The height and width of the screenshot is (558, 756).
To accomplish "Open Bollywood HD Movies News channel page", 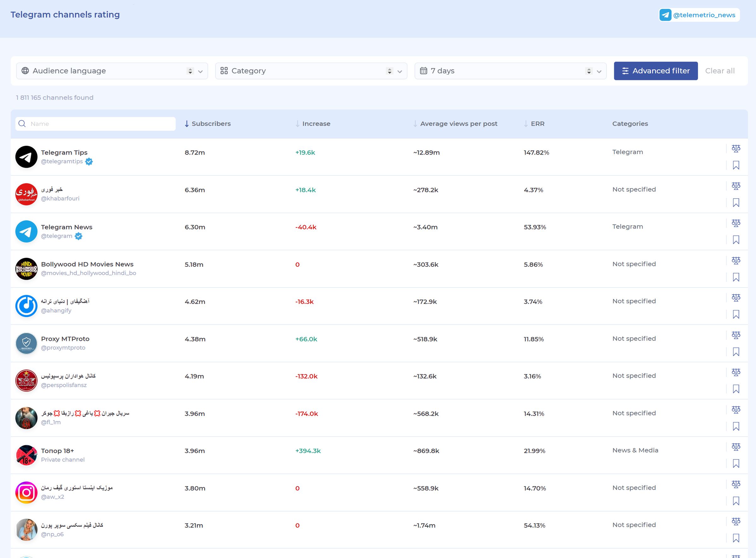I will 87,264.
